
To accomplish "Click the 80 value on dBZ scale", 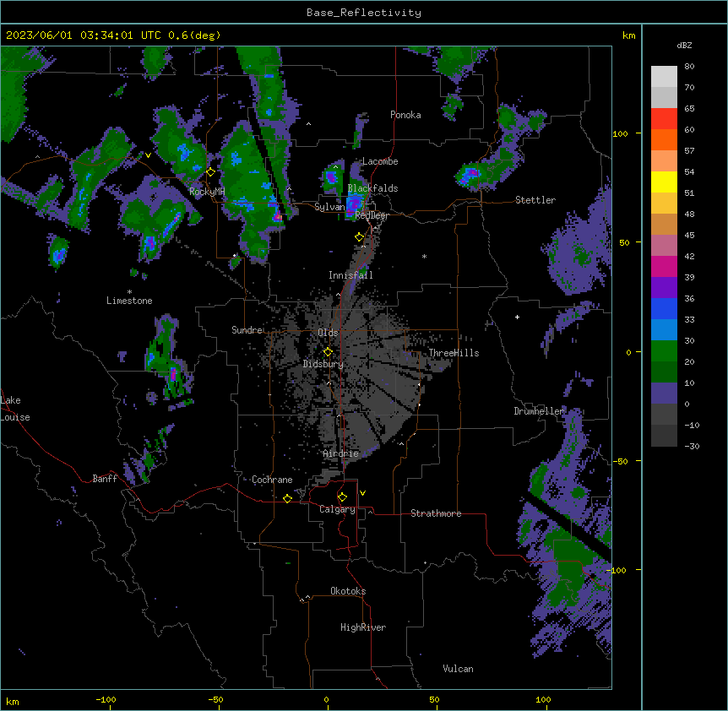I will pyautogui.click(x=689, y=67).
